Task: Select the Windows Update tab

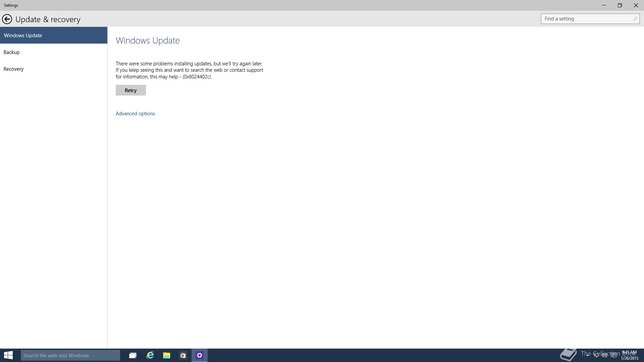Action: (54, 35)
